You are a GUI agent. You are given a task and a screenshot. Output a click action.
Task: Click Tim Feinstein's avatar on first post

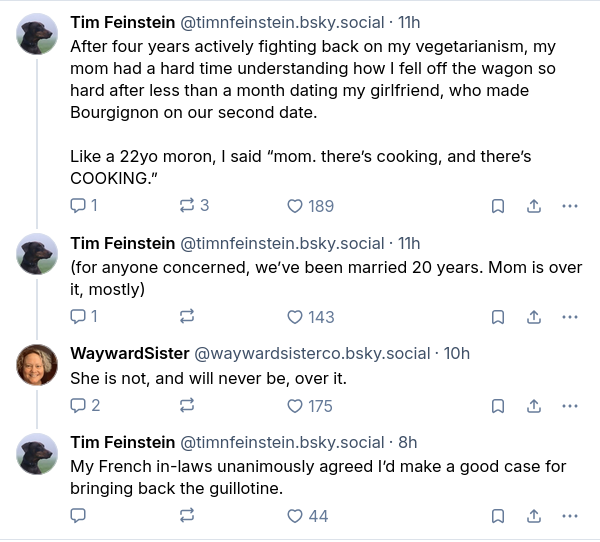[38, 36]
